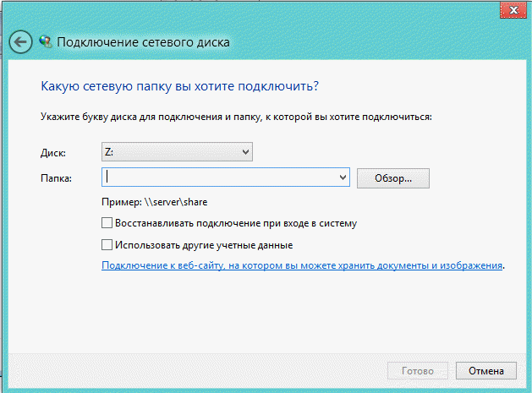The height and width of the screenshot is (393, 532).
Task: Open the Диск drive letter dropdown
Action: tap(177, 152)
